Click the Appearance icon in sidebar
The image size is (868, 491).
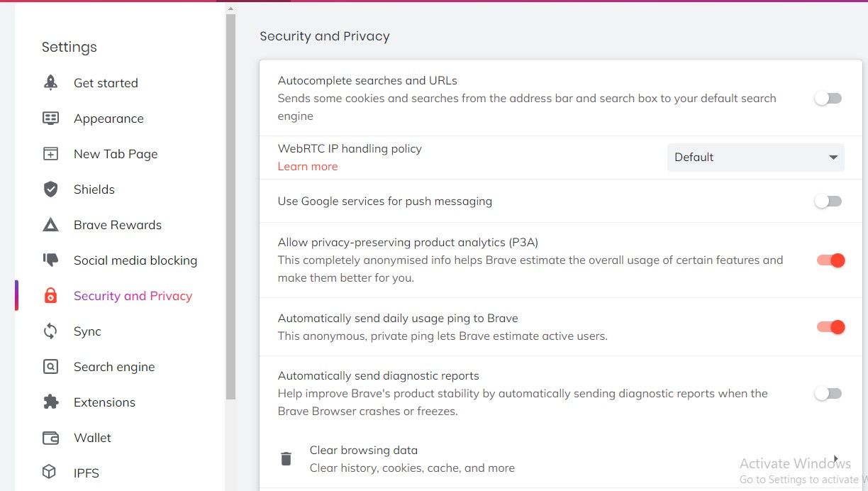click(50, 118)
